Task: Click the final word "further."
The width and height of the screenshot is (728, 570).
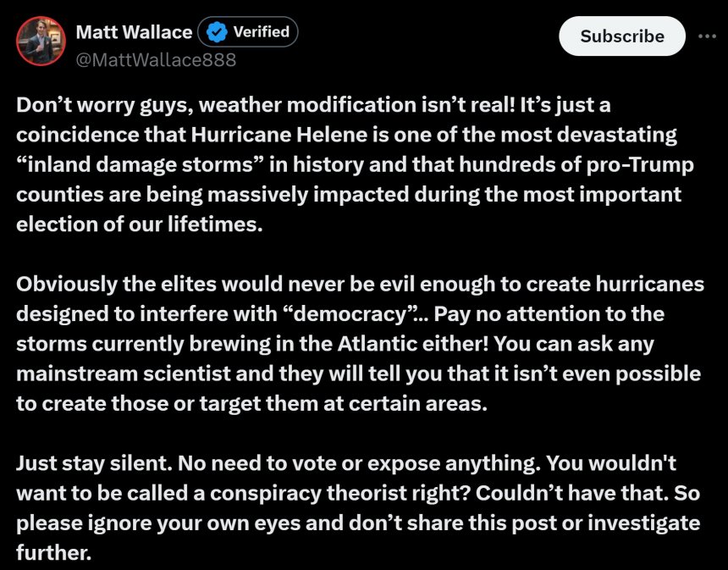Action: pos(52,553)
